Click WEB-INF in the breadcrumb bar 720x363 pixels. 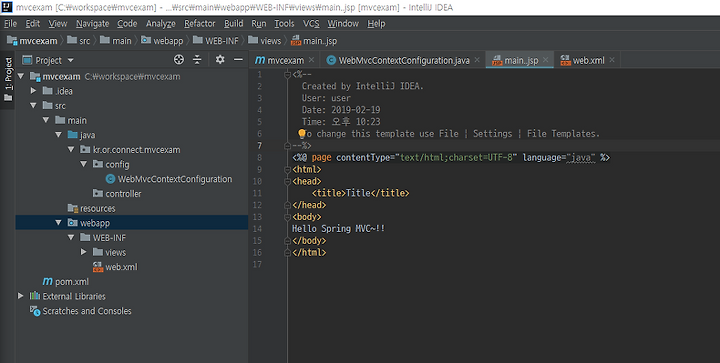tap(216, 41)
